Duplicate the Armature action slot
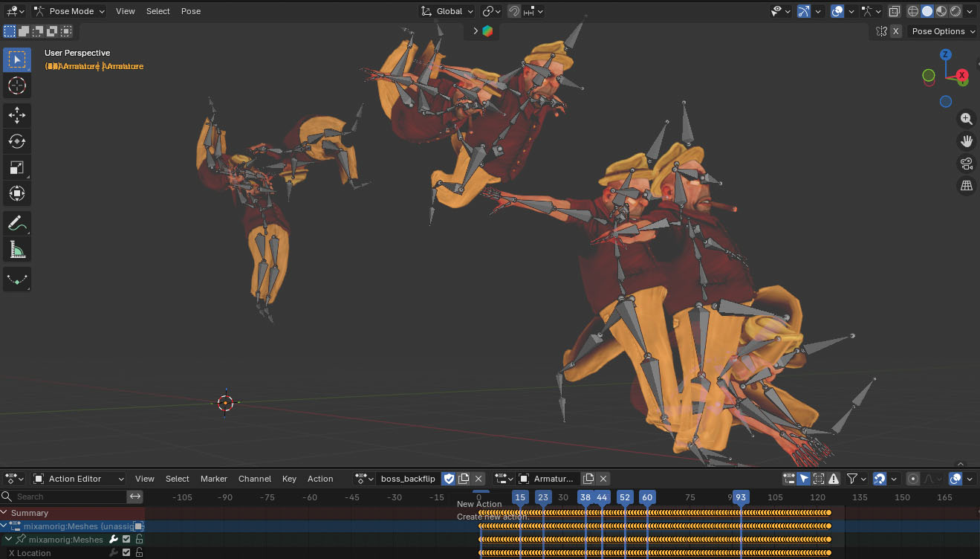This screenshot has width=980, height=559. [588, 479]
